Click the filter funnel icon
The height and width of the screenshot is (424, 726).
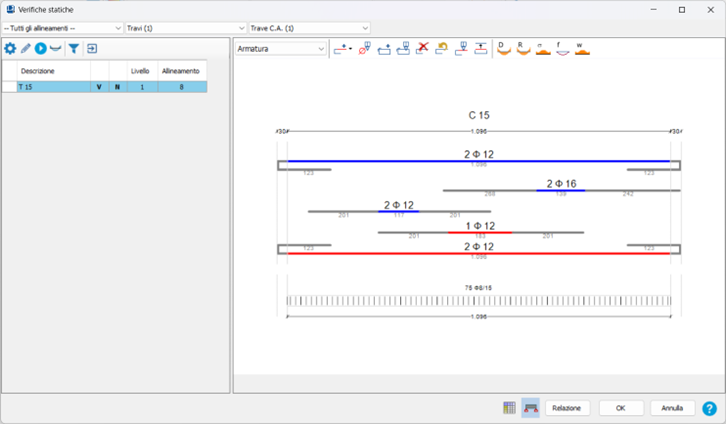click(73, 48)
